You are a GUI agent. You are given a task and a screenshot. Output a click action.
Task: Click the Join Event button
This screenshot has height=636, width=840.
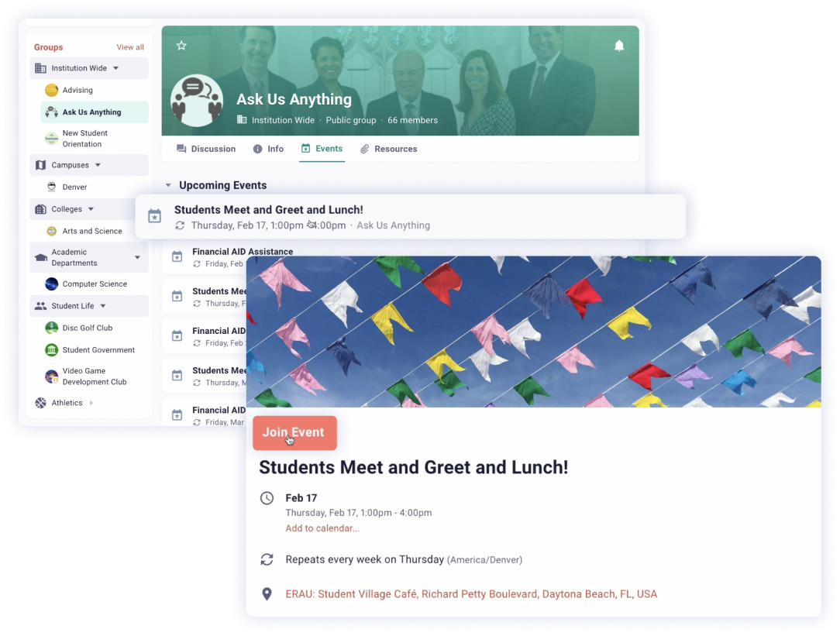point(294,432)
